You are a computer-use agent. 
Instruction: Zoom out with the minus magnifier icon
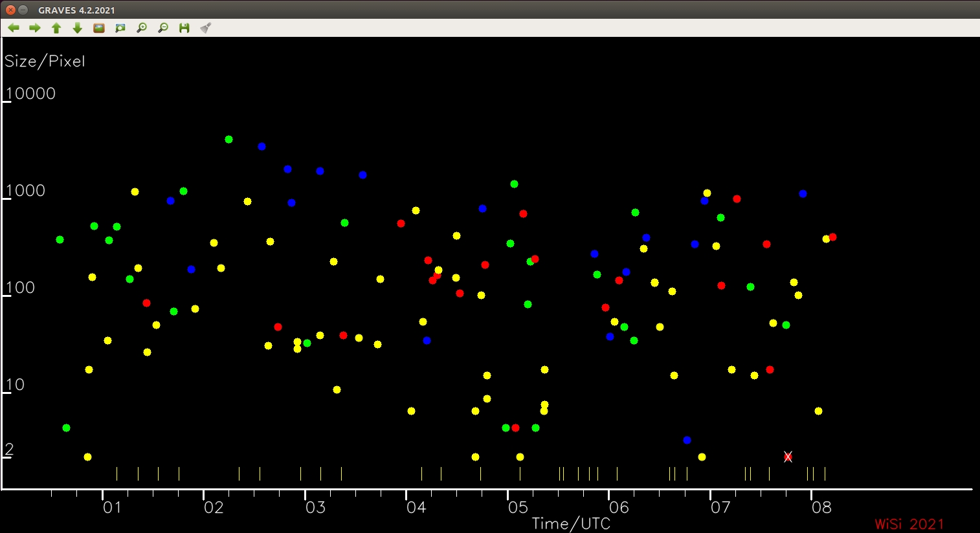(x=163, y=28)
